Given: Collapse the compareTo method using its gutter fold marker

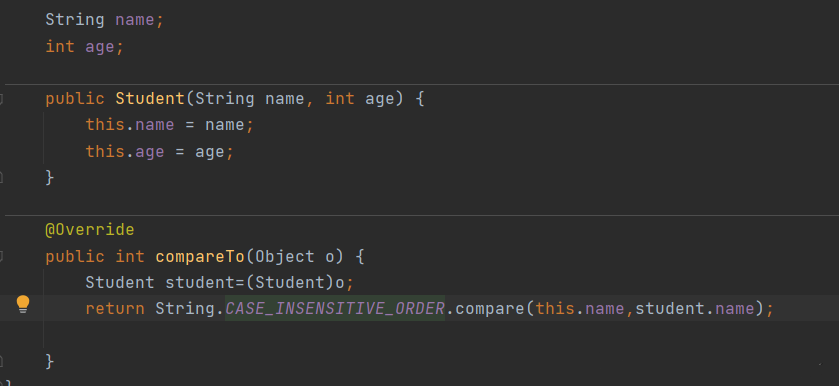Looking at the screenshot, I should click(2, 256).
